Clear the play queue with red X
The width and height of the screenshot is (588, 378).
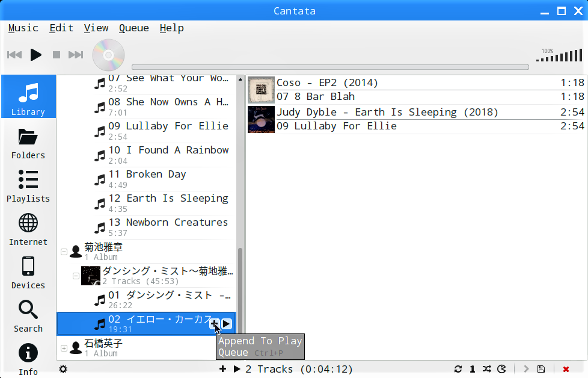click(x=566, y=370)
